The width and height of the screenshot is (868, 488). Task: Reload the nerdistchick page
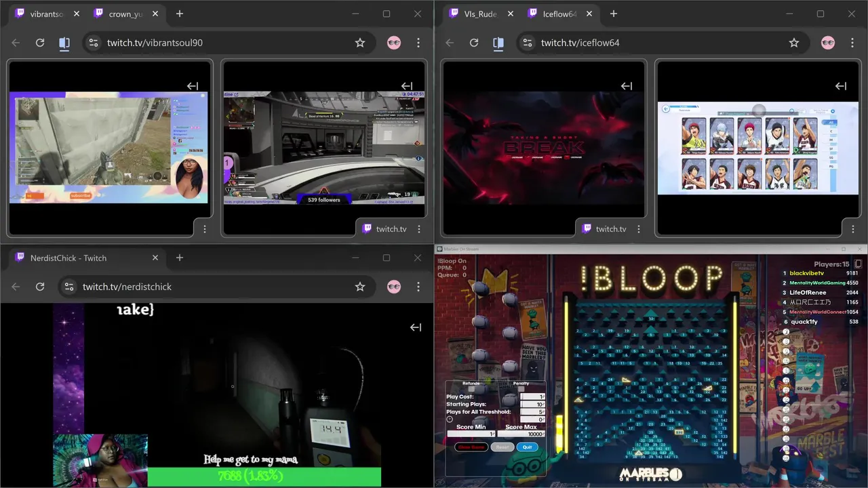40,287
